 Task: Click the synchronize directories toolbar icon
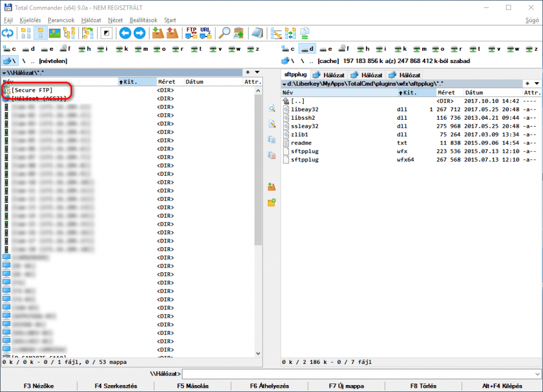click(290, 33)
